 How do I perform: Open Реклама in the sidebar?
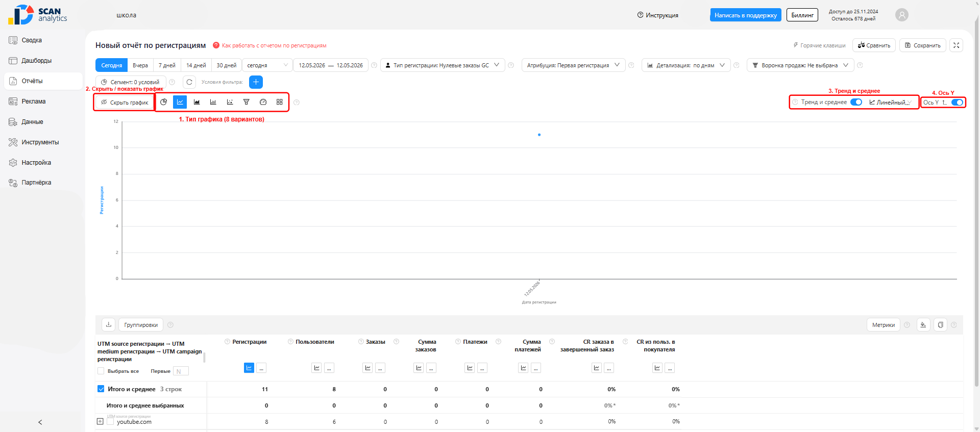pyautogui.click(x=43, y=101)
